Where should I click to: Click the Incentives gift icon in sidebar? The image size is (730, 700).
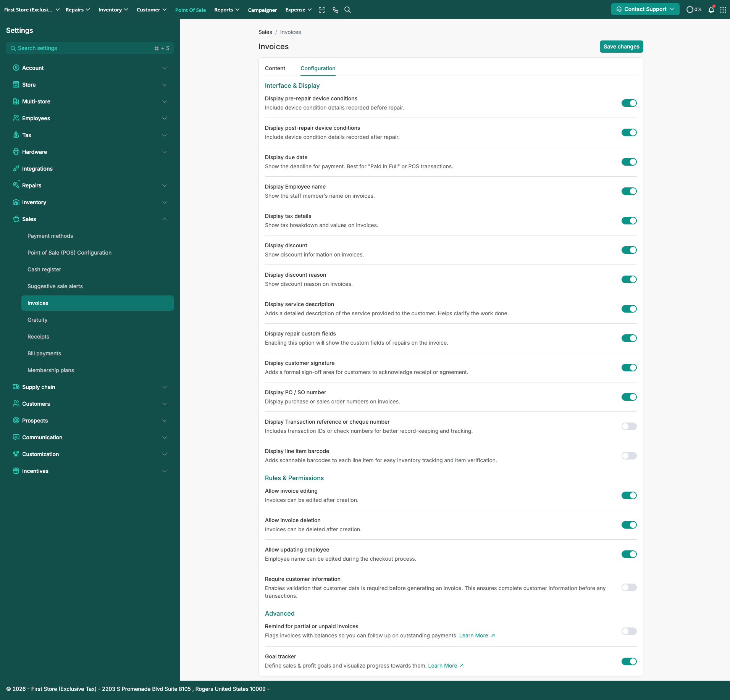[x=16, y=471]
